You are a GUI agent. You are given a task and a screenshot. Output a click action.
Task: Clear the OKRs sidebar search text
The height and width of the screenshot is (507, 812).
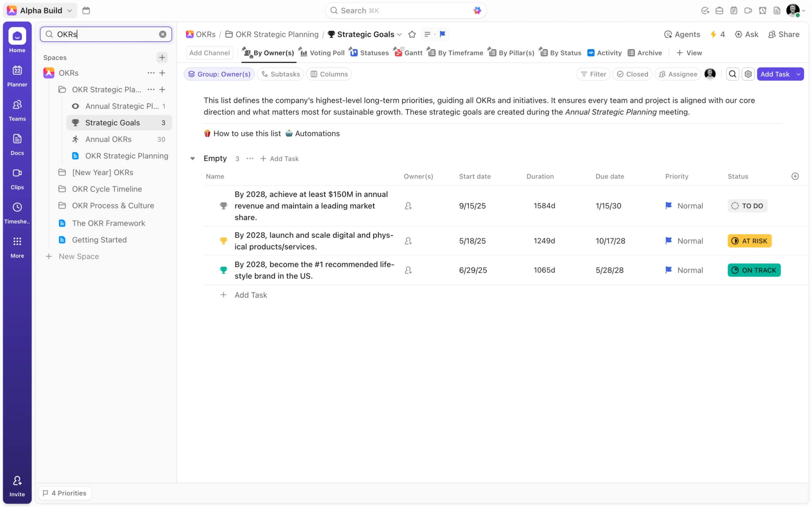point(162,34)
